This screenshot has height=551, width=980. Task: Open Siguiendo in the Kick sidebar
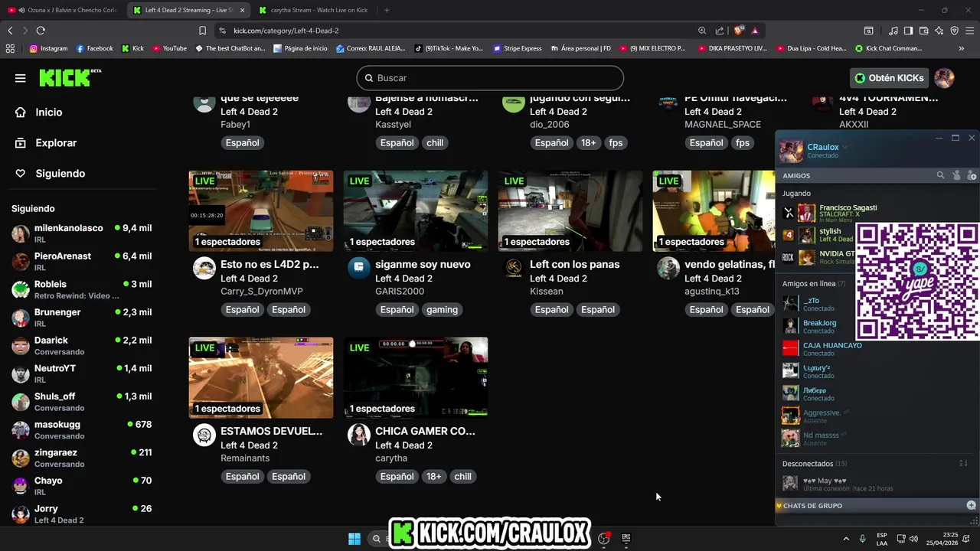60,173
